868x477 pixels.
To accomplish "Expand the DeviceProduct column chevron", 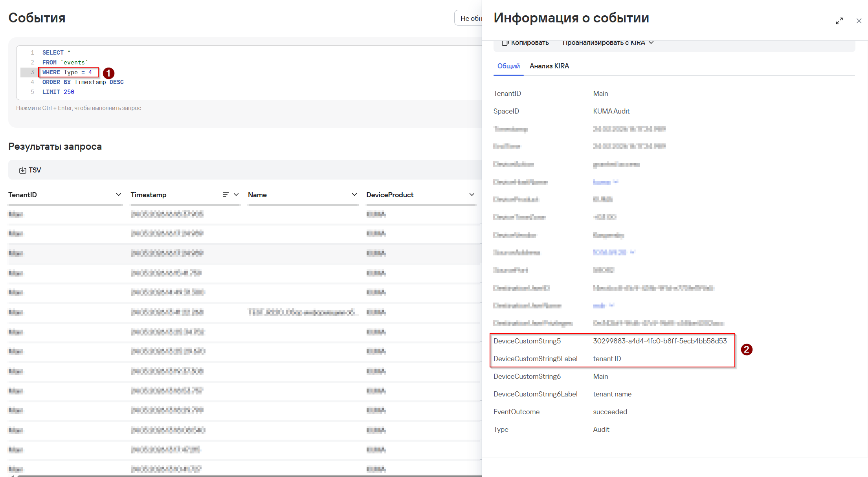I will pos(472,194).
